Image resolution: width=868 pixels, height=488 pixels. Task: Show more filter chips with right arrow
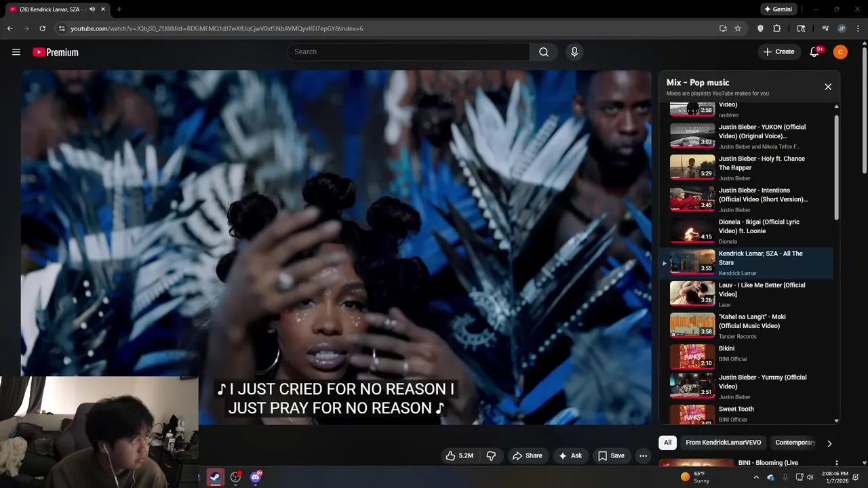829,443
